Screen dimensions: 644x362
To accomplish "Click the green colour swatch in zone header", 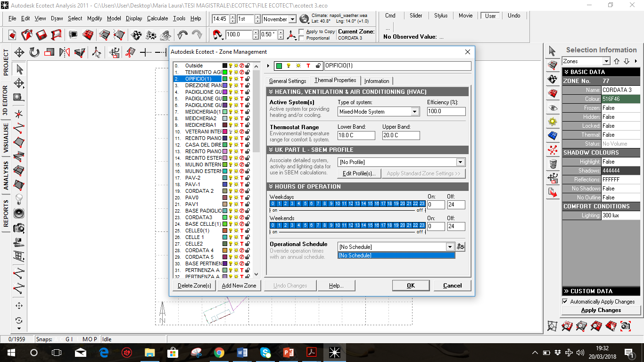I will coord(279,66).
